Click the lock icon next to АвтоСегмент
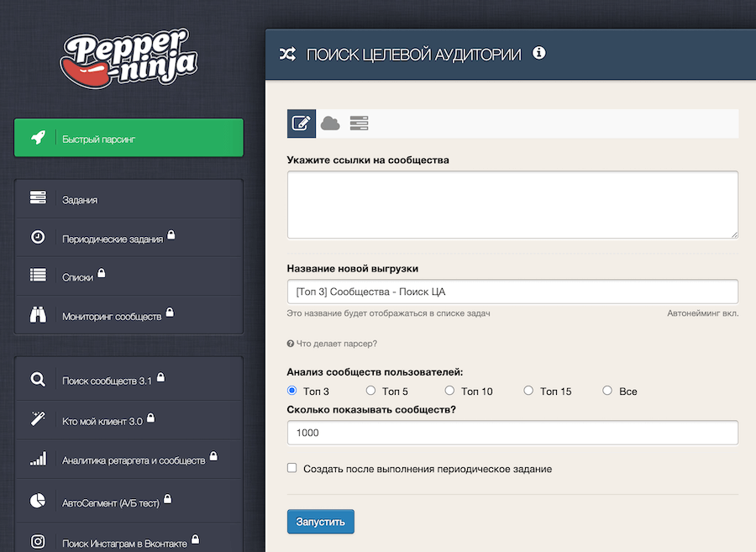The height and width of the screenshot is (552, 756). pyautogui.click(x=167, y=498)
